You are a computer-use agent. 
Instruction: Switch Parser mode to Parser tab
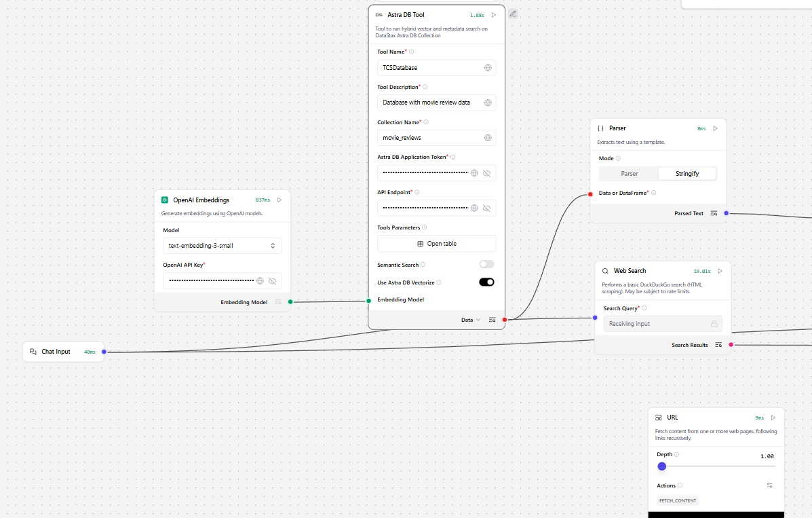(x=629, y=174)
